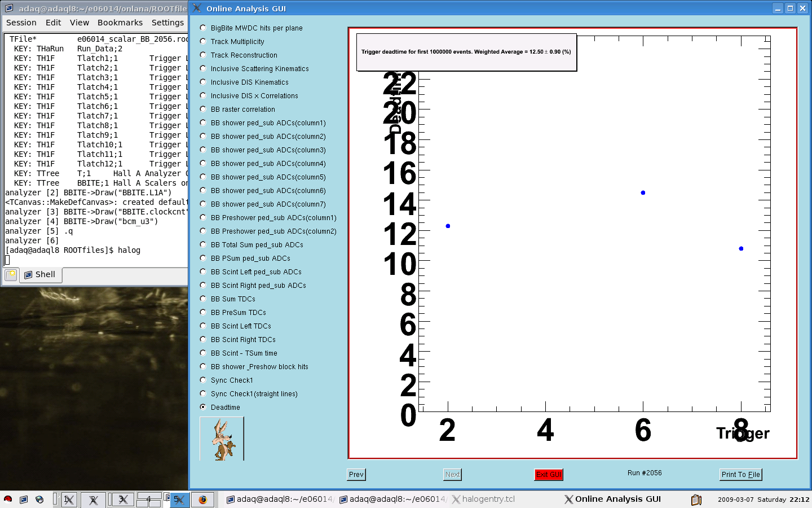Launch terminal from panel monitor icon
812x508 pixels.
click(24, 499)
